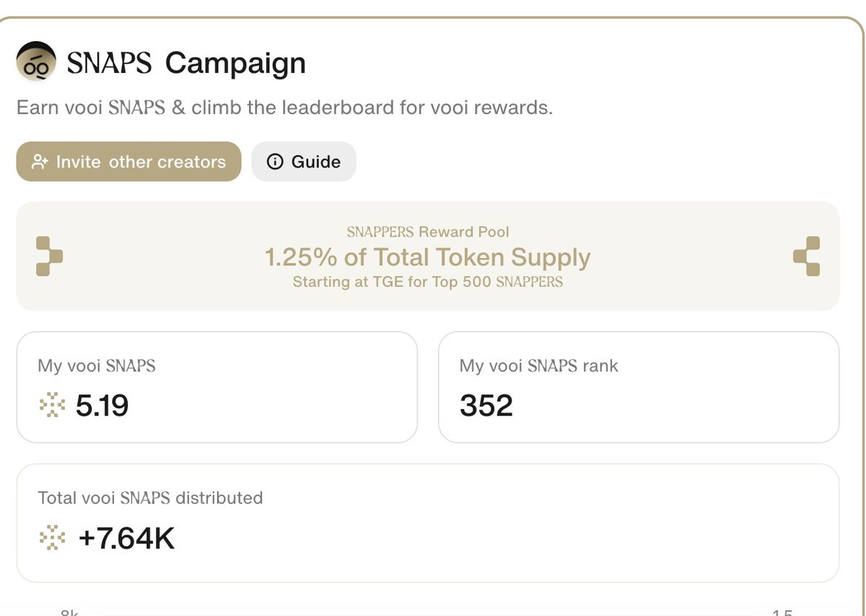Click the +7.64K distributed total value
Viewport: 866px width, 616px height.
point(126,538)
